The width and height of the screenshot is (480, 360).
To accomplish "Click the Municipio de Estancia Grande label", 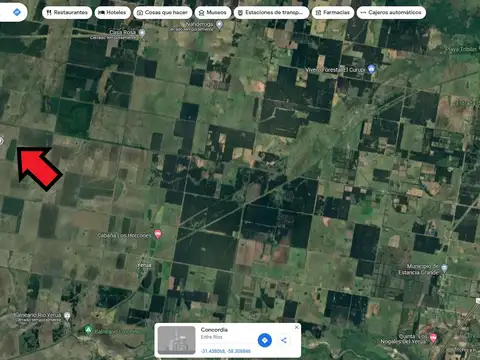I will [x=419, y=269].
